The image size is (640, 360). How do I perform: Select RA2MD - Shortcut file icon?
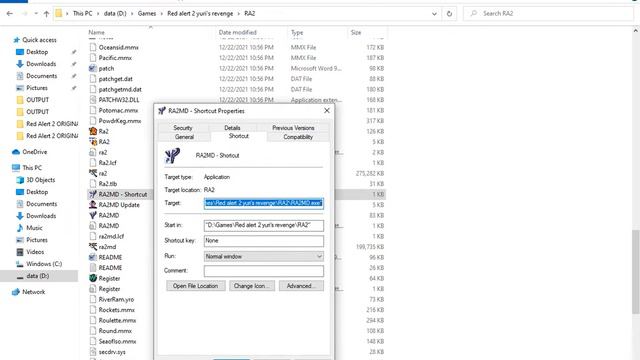pyautogui.click(x=93, y=194)
